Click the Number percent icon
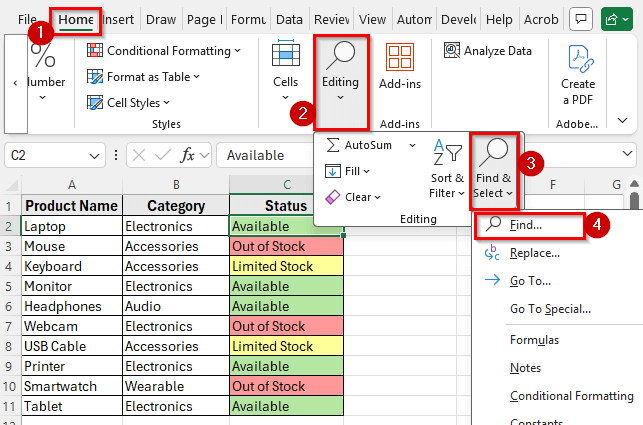 [x=43, y=55]
